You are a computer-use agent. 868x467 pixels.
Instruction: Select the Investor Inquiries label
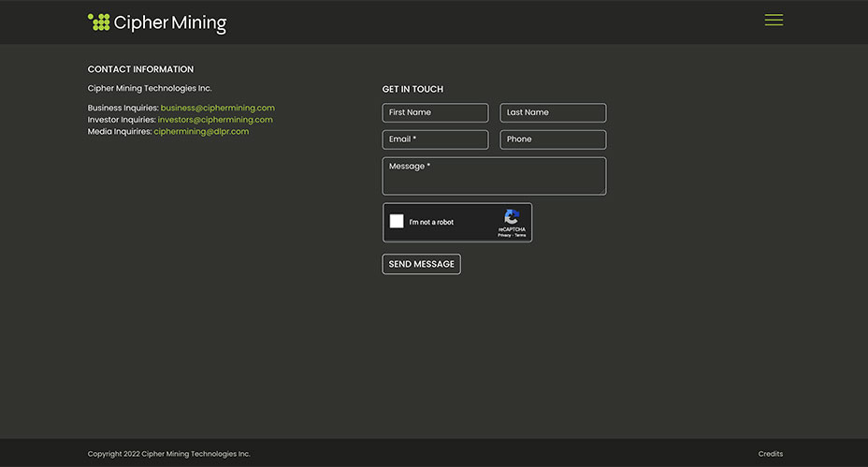point(122,120)
